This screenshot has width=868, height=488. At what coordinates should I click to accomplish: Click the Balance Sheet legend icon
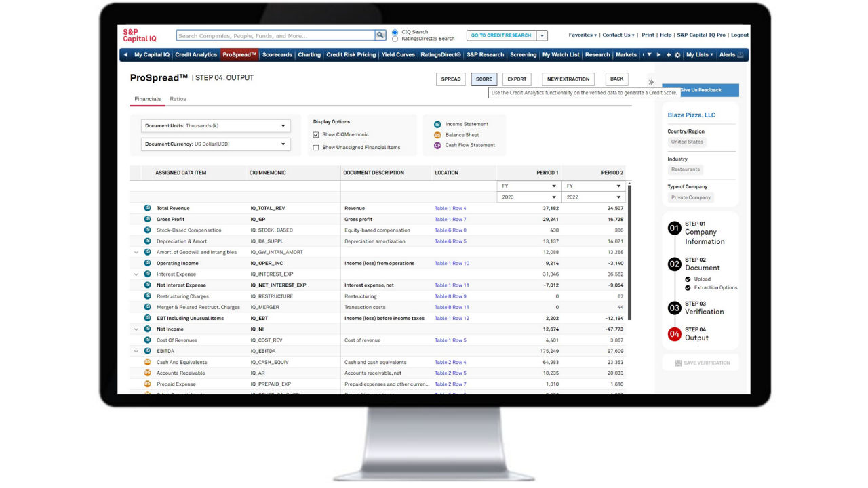pos(437,135)
